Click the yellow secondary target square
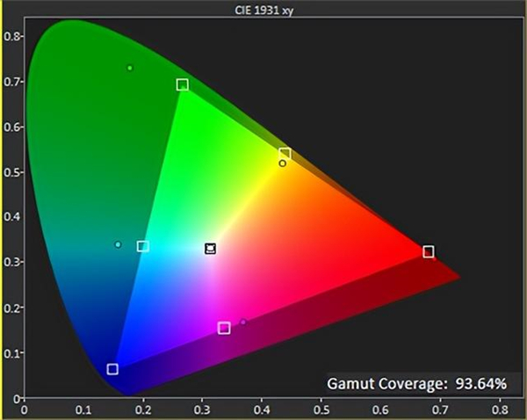Image resolution: width=527 pixels, height=420 pixels. pyautogui.click(x=285, y=154)
